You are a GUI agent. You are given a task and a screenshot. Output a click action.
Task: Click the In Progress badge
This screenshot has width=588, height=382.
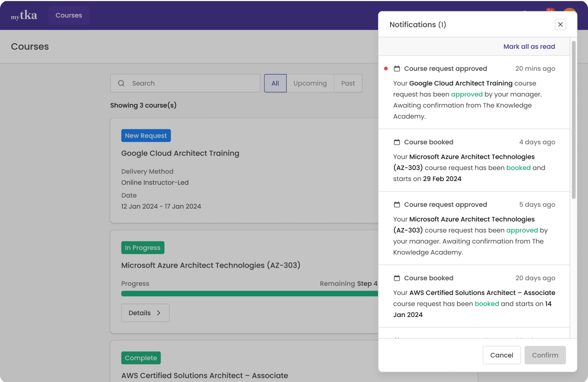coord(143,248)
